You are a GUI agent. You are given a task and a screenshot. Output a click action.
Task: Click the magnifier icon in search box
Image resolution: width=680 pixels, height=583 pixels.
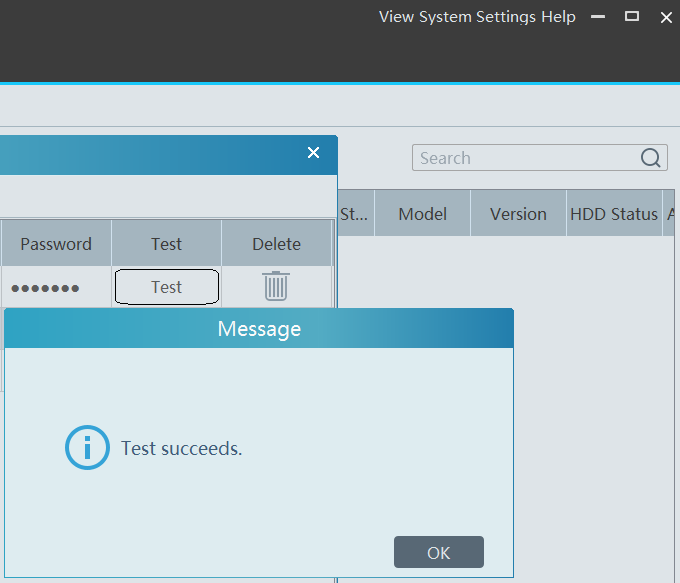pos(651,158)
